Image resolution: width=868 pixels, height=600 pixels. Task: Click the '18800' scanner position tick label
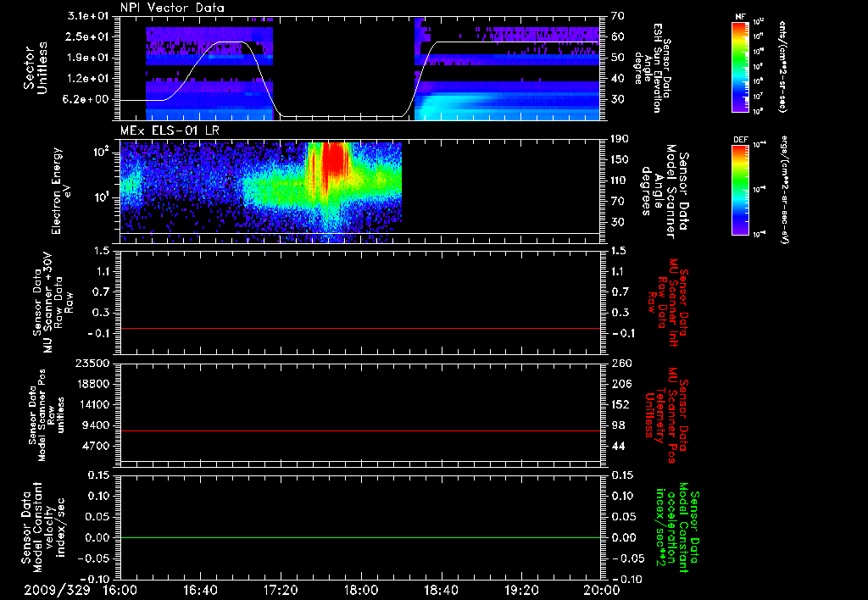pos(92,384)
